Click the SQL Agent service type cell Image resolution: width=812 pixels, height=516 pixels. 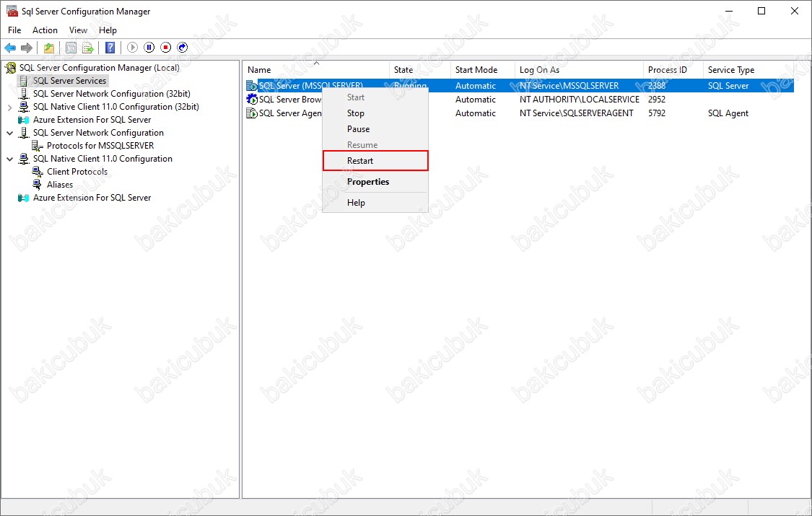click(x=728, y=113)
